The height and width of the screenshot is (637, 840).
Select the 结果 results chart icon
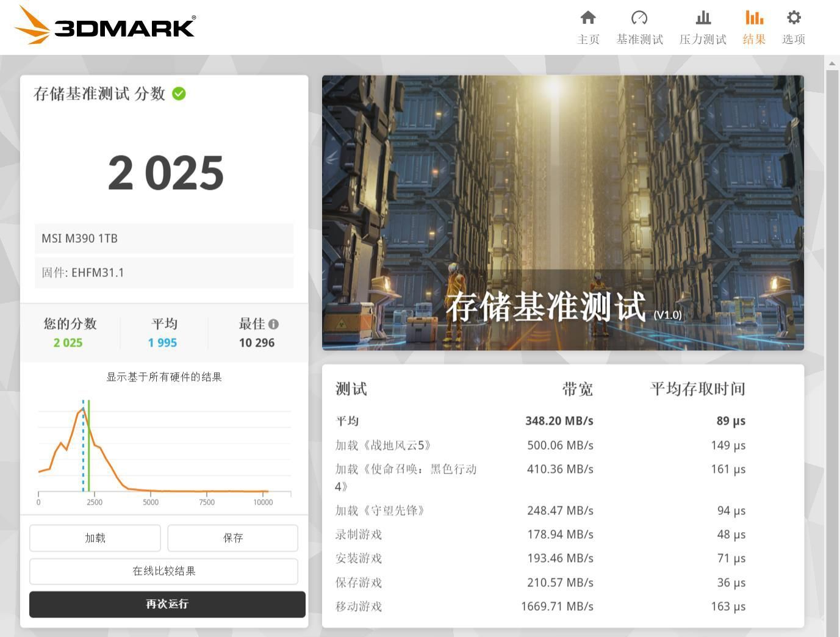[x=753, y=18]
